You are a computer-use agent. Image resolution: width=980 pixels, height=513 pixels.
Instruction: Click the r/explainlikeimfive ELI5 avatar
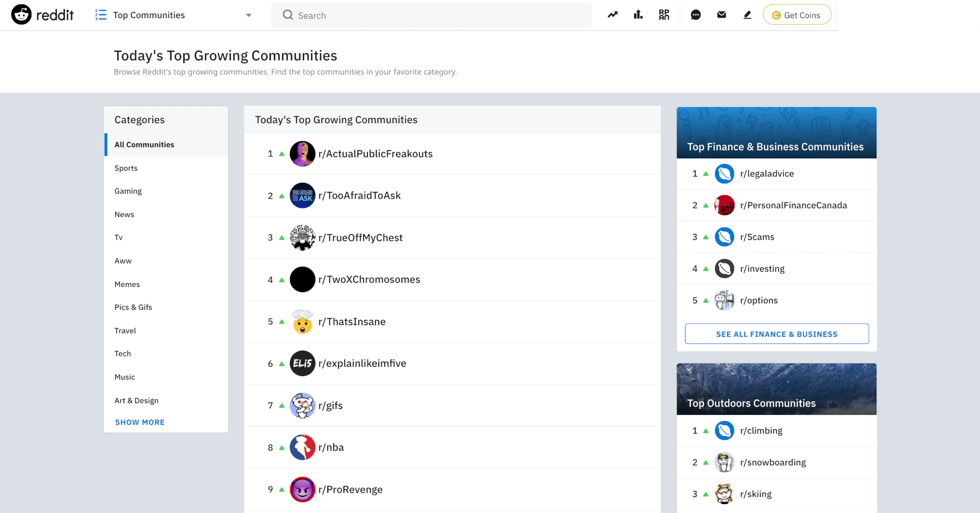(302, 363)
